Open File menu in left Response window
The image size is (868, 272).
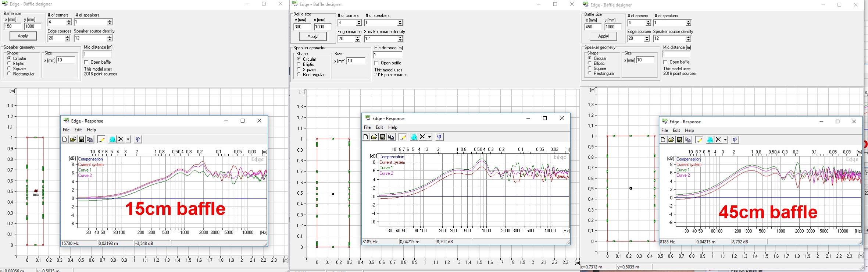click(x=66, y=130)
